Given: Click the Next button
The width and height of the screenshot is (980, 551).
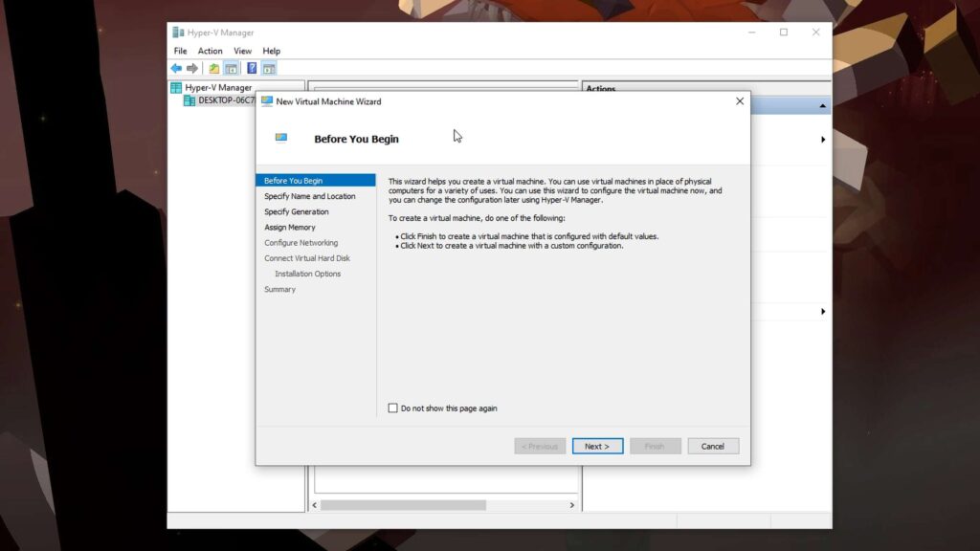Looking at the screenshot, I should tap(597, 446).
